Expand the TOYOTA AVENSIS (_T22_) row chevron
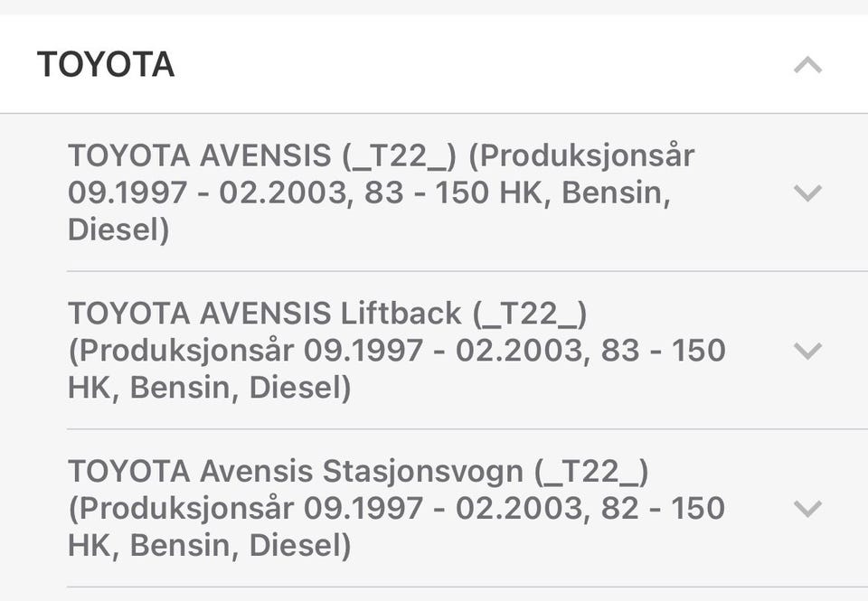868x601 pixels. click(807, 193)
